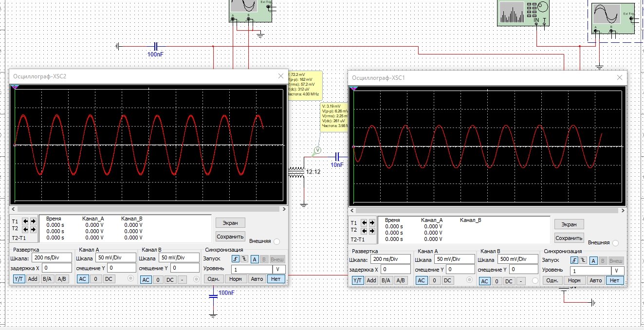Toggle Внешняя radio button in XSC1
The width and height of the screenshot is (644, 330).
[615, 243]
